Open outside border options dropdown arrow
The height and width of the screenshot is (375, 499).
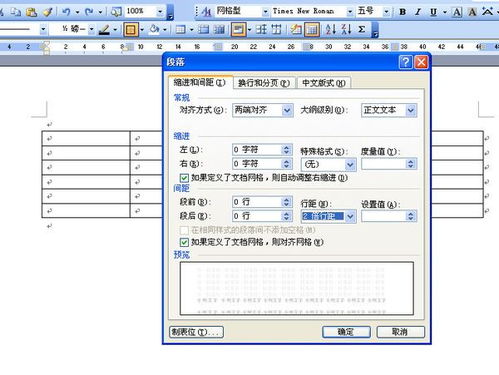point(142,30)
